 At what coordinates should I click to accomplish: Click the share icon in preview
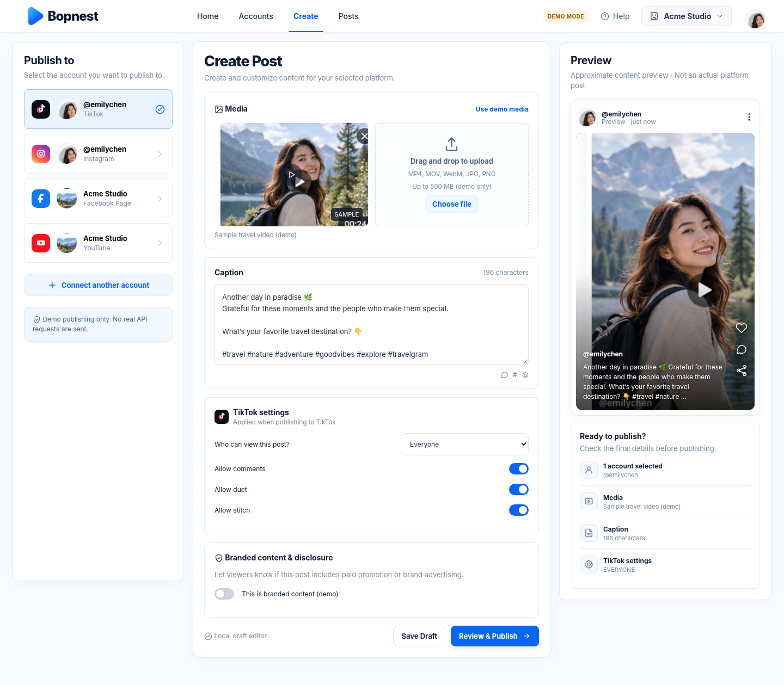[x=742, y=371]
